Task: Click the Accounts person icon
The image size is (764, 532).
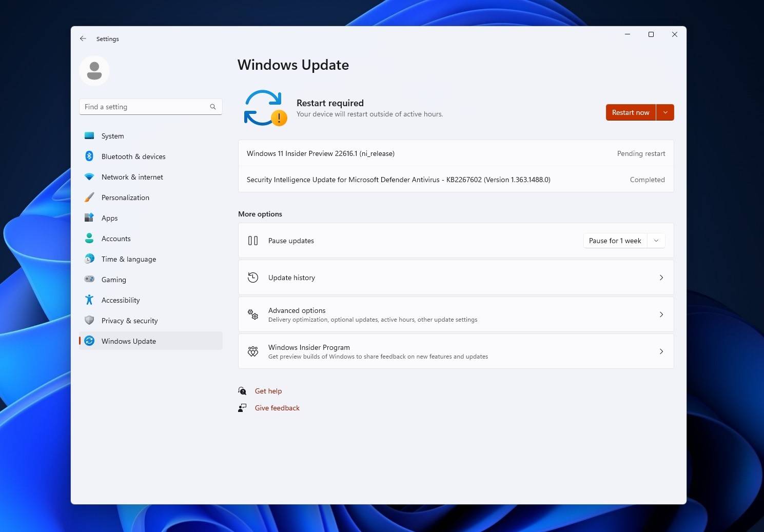Action: [89, 238]
